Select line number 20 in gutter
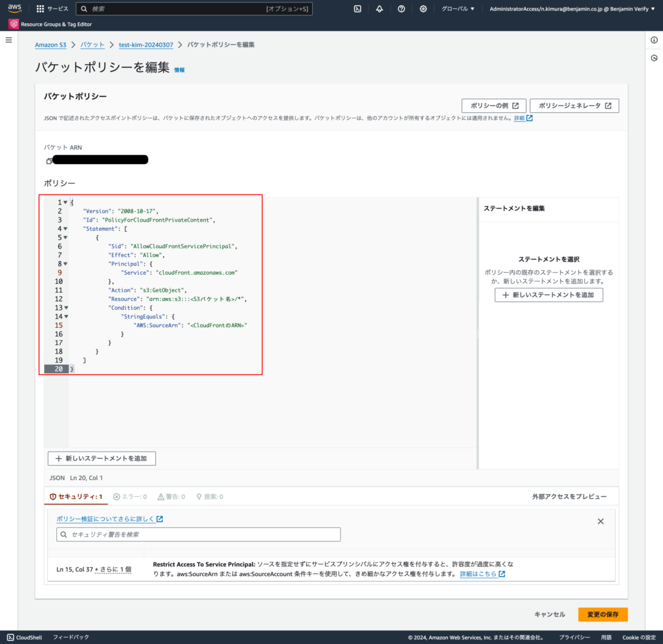Viewport: 663px width, 644px height. (58, 369)
